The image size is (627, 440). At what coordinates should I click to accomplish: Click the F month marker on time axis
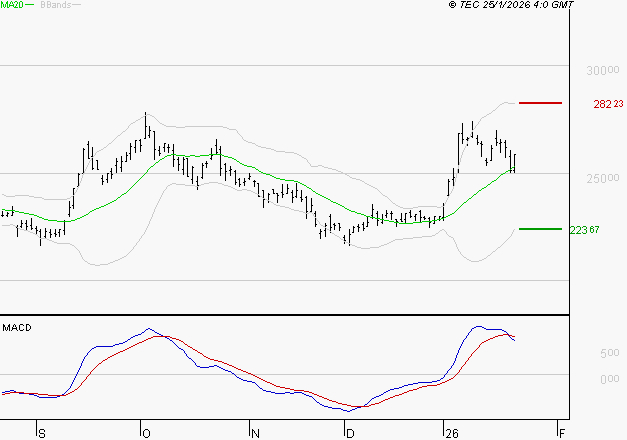pos(562,434)
